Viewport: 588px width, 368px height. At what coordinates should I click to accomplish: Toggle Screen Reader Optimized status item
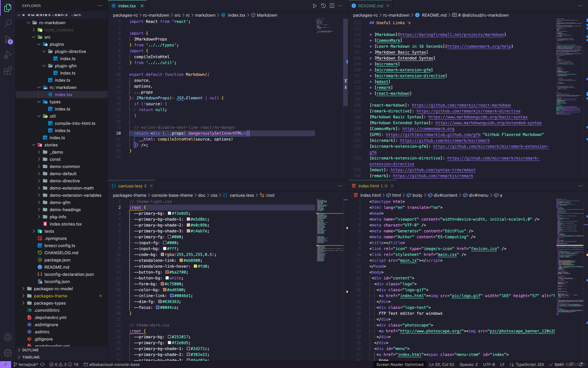(400, 364)
